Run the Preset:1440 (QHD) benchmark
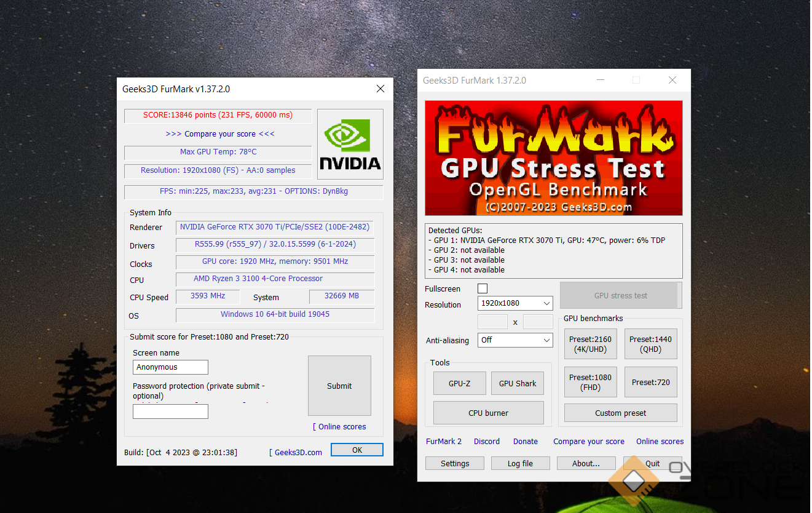Image resolution: width=812 pixels, height=513 pixels. pyautogui.click(x=650, y=344)
